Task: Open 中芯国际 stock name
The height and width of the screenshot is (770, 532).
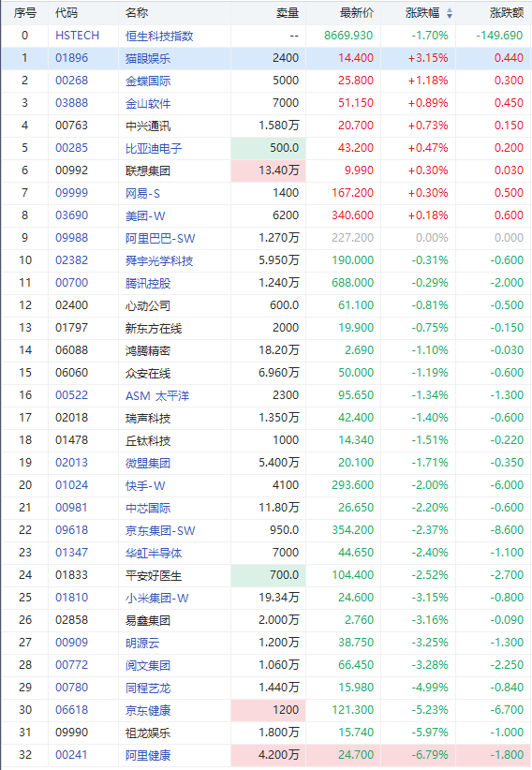Action: click(x=148, y=509)
